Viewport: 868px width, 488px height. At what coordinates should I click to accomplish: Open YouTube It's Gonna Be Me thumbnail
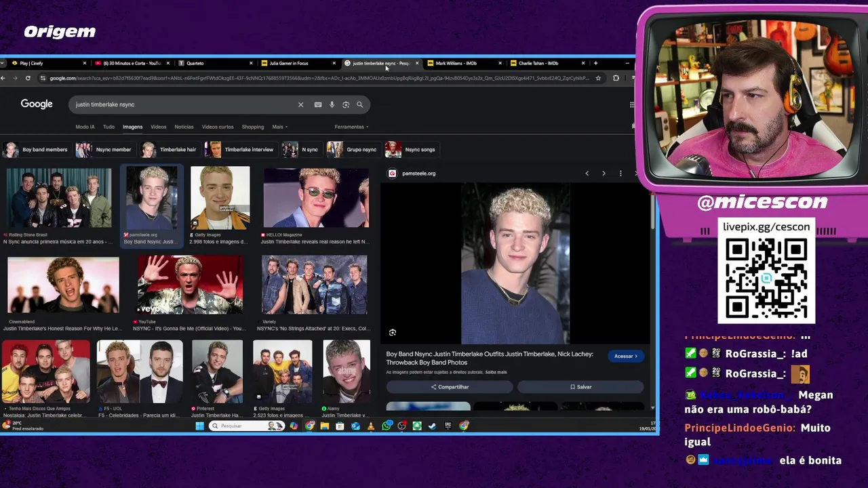pyautogui.click(x=190, y=285)
